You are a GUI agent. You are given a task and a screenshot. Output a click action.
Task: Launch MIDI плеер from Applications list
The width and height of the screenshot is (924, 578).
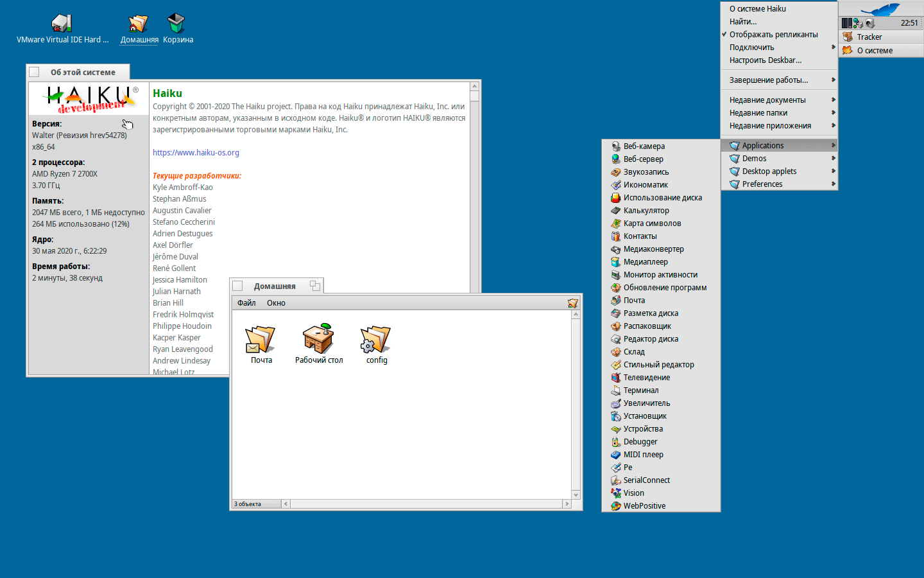(x=661, y=455)
